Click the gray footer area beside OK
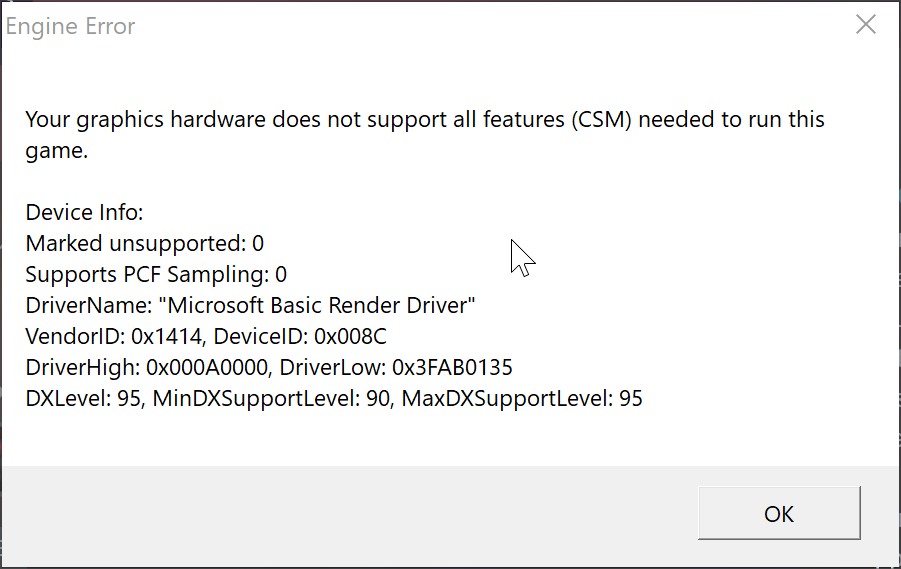The height and width of the screenshot is (569, 901). pyautogui.click(x=349, y=515)
